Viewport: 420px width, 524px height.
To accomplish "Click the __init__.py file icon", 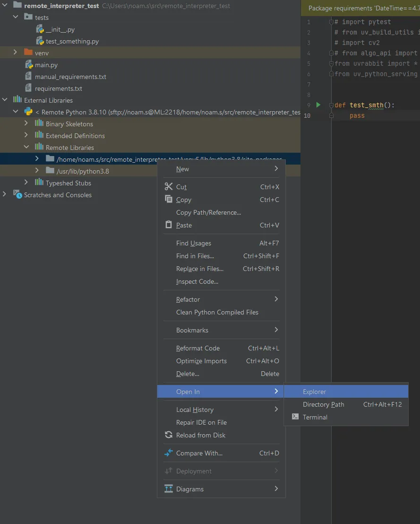I will (40, 29).
